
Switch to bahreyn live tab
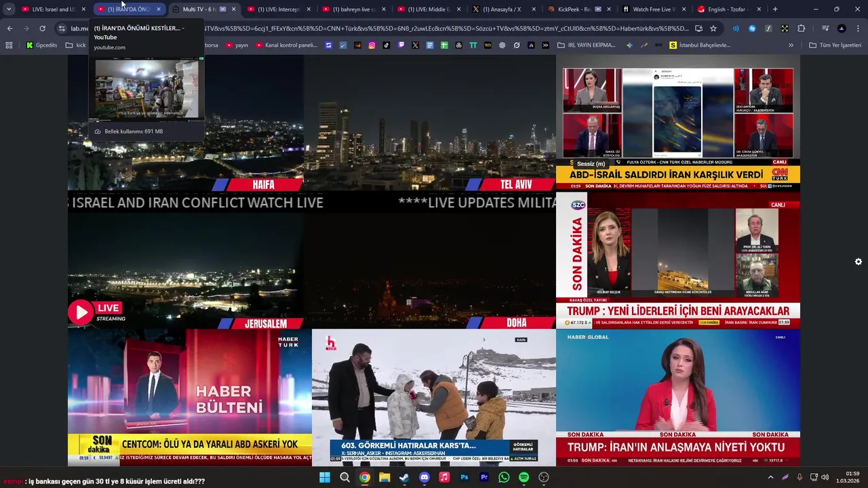(x=353, y=9)
